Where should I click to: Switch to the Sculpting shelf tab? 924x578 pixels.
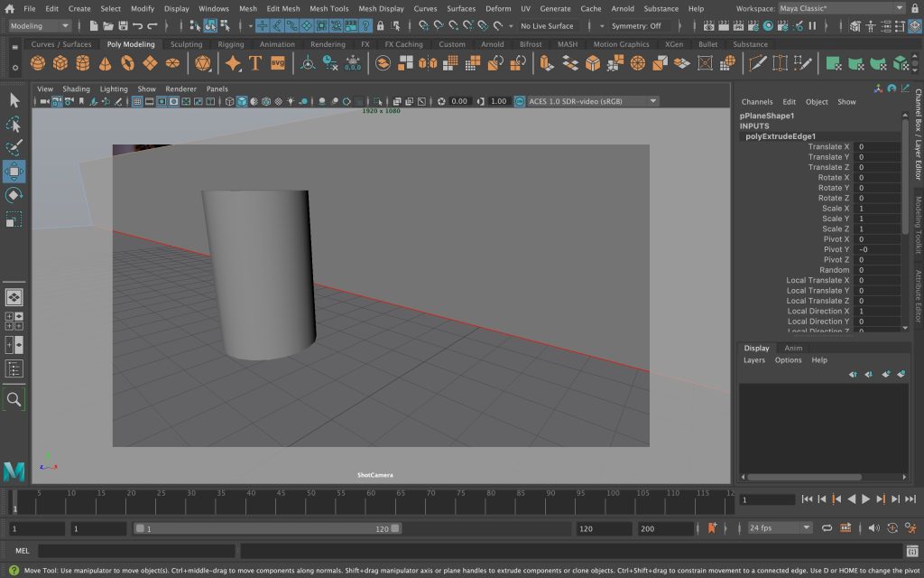[186, 44]
